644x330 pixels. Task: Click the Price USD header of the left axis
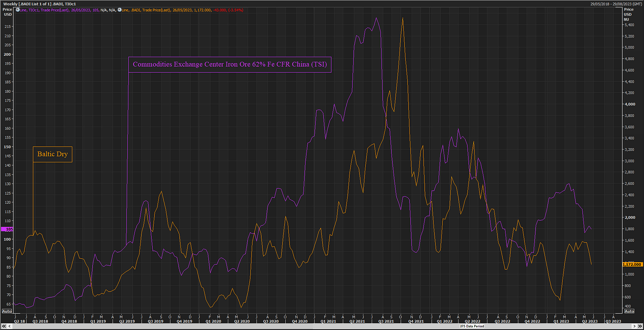(x=7, y=12)
